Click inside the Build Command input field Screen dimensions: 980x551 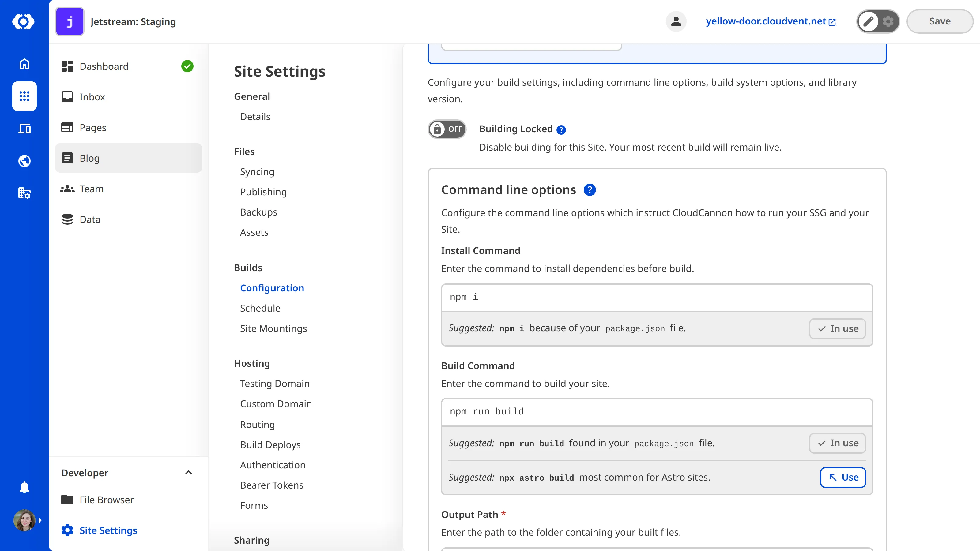pyautogui.click(x=647, y=412)
